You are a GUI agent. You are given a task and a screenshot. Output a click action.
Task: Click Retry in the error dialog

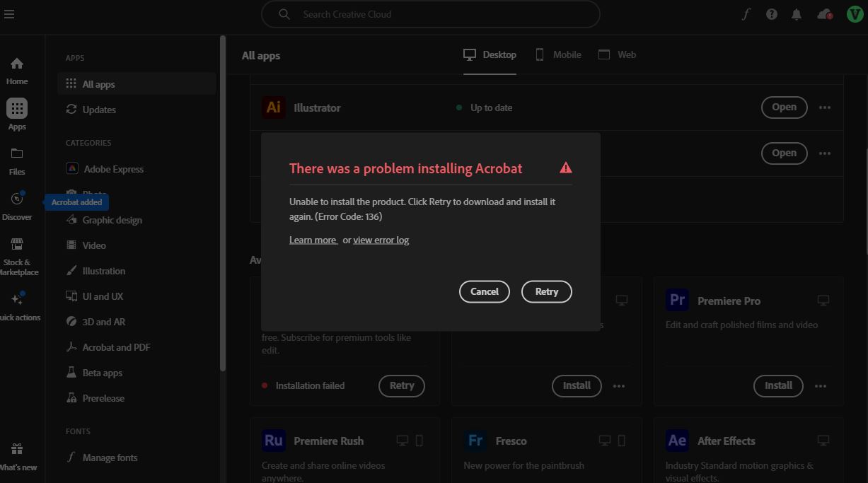[546, 291]
